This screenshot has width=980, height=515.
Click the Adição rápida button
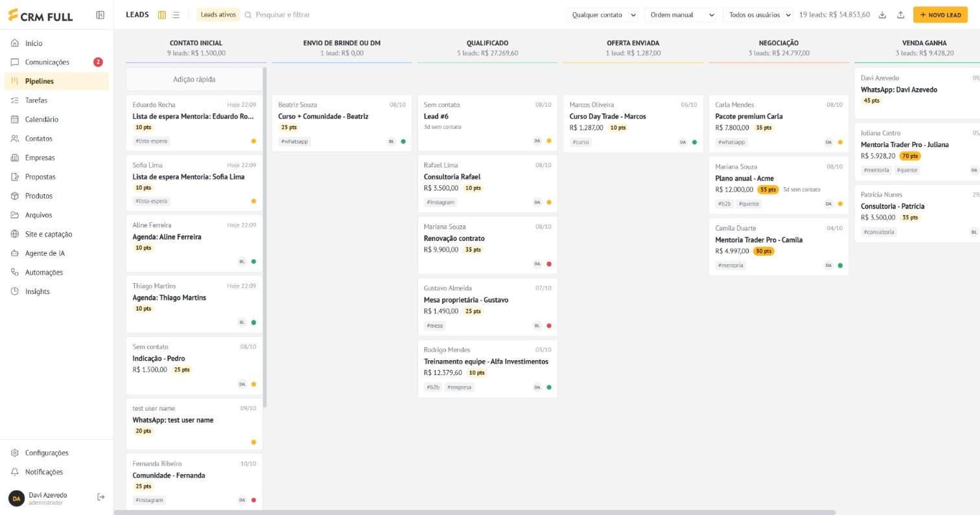[194, 80]
